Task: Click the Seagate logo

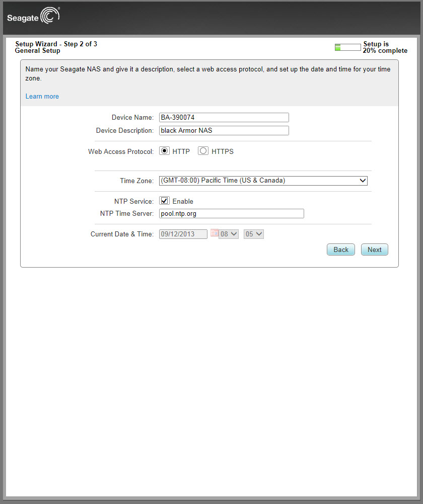Action: pyautogui.click(x=33, y=16)
